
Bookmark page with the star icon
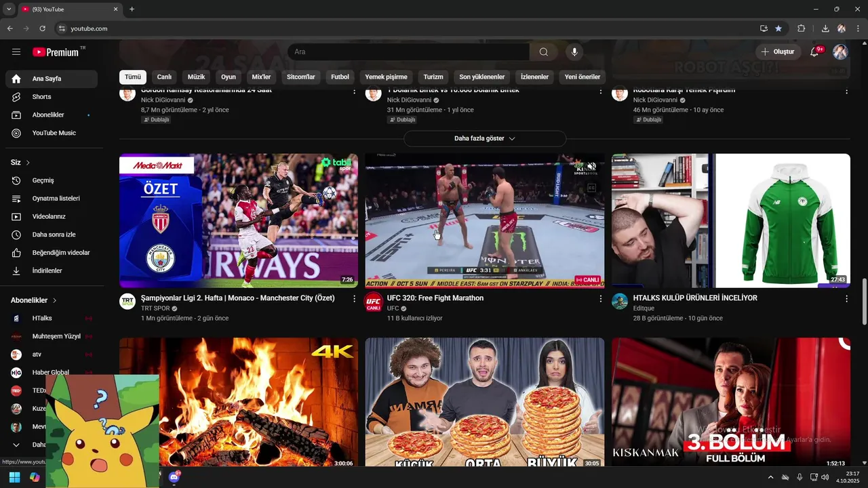[x=778, y=28]
